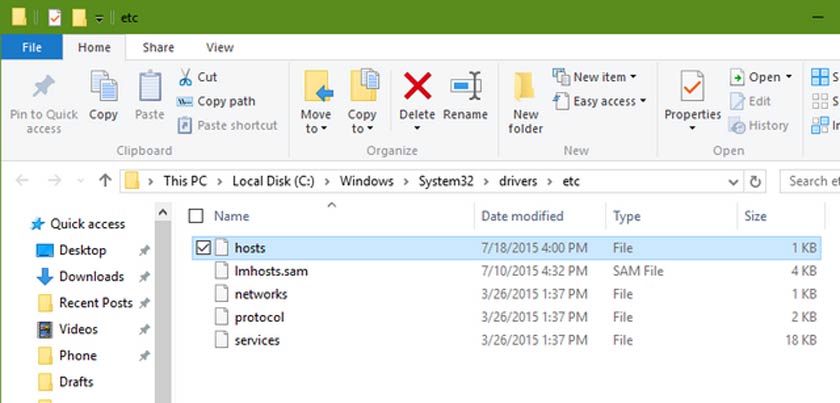840x403 pixels.
Task: Open the Delete options arrow
Action: click(417, 128)
